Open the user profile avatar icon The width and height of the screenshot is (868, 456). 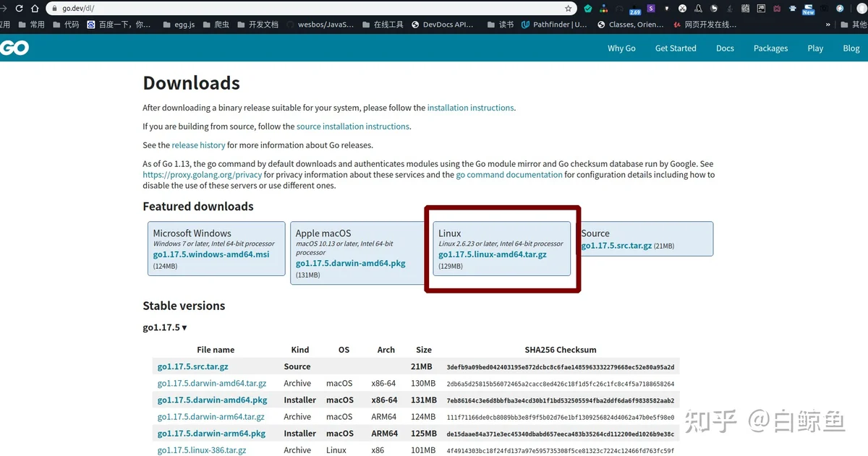point(860,9)
